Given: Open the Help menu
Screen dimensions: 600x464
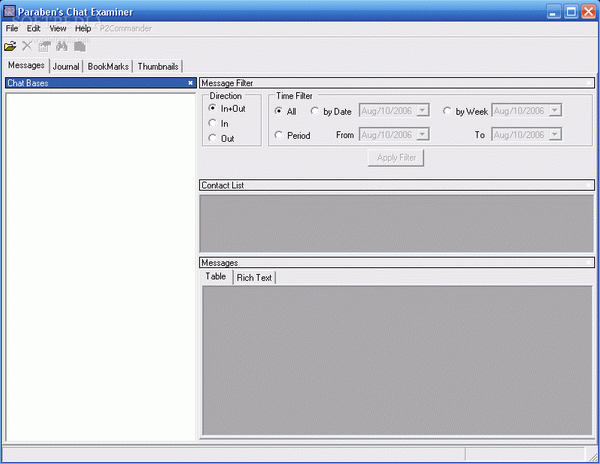Looking at the screenshot, I should tap(83, 28).
